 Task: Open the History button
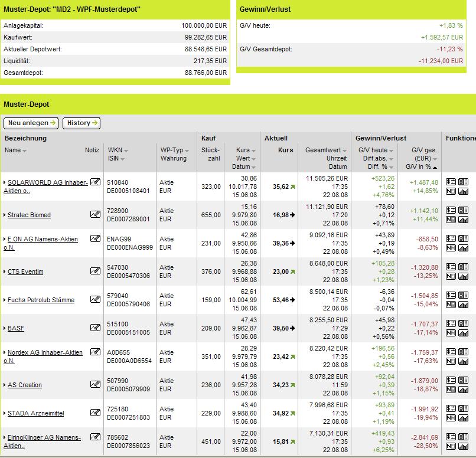(81, 123)
